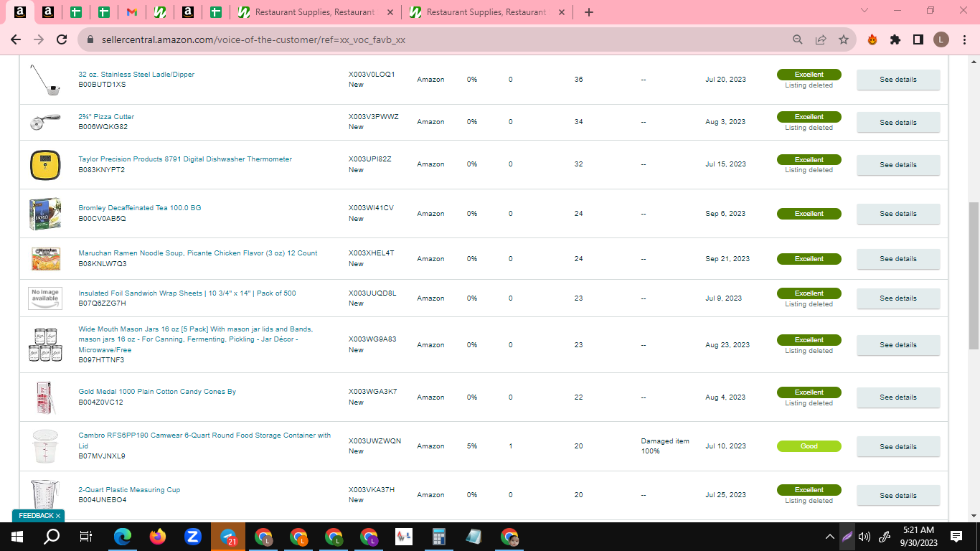Click the 'No image available' thumbnail
Viewport: 980px width, 551px height.
point(45,298)
